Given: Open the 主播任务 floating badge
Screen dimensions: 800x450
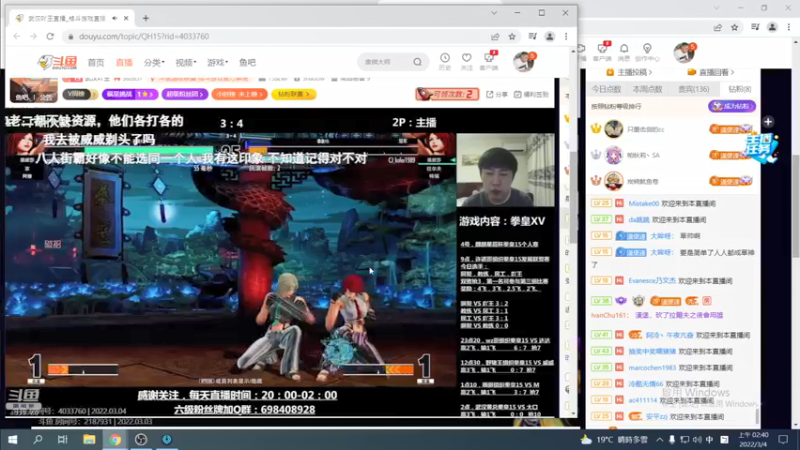Looking at the screenshot, I should 761,147.
